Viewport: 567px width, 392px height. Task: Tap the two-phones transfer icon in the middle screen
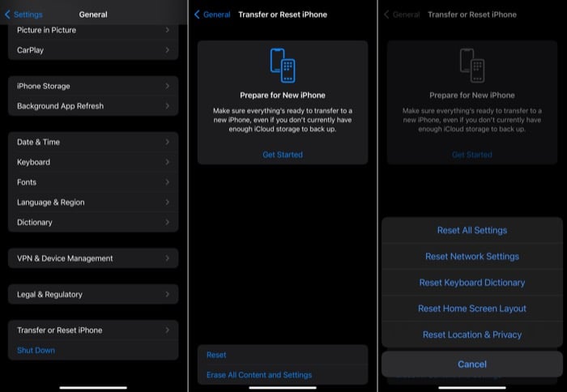(x=283, y=66)
